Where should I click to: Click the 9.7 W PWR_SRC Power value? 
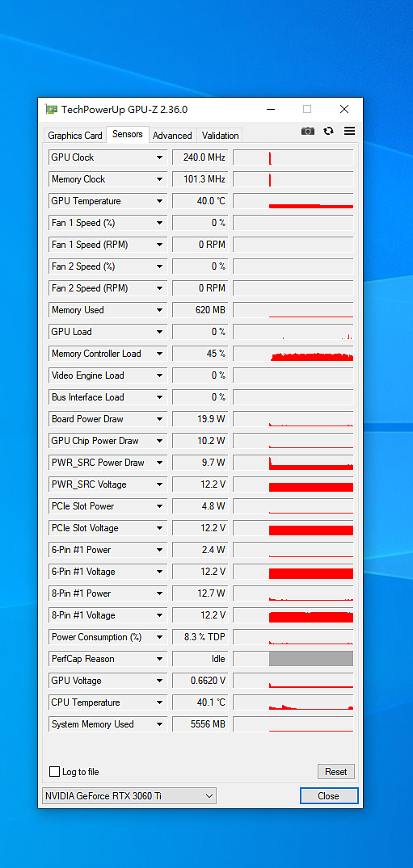(200, 463)
